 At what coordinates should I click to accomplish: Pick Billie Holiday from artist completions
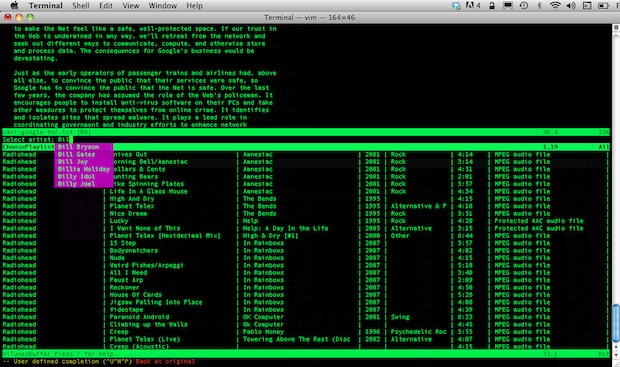click(84, 169)
